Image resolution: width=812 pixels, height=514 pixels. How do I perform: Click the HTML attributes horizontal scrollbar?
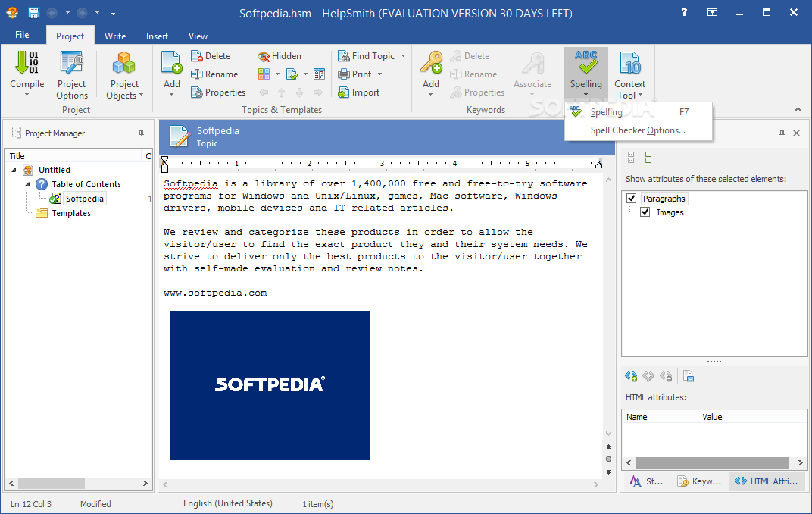(x=714, y=462)
